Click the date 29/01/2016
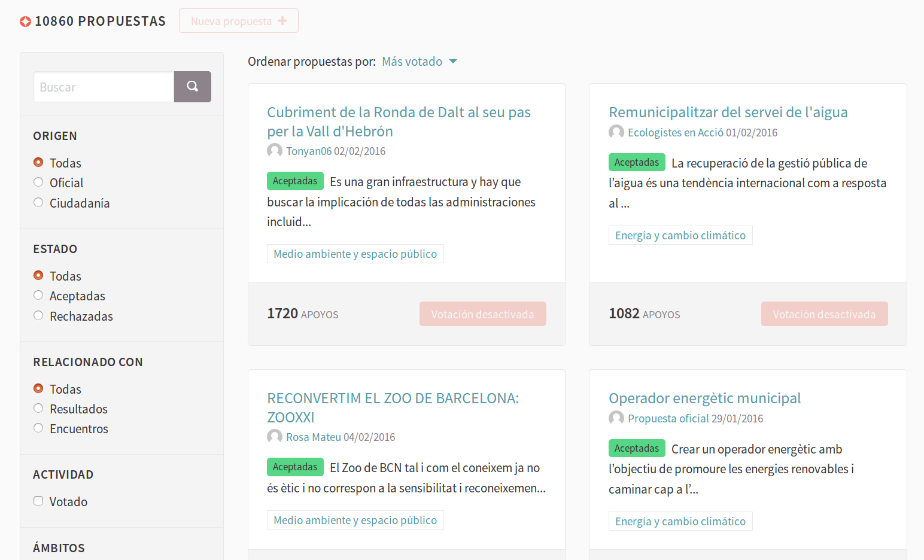 pos(737,419)
